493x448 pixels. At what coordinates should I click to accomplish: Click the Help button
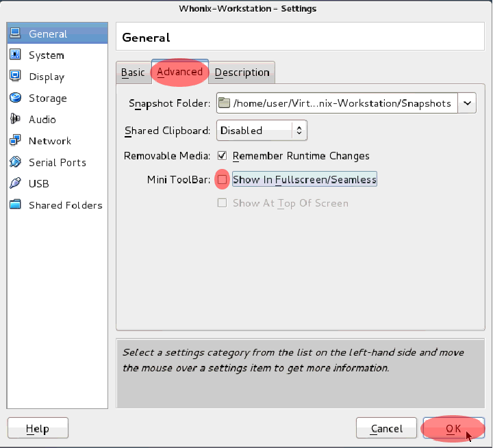[x=38, y=428]
